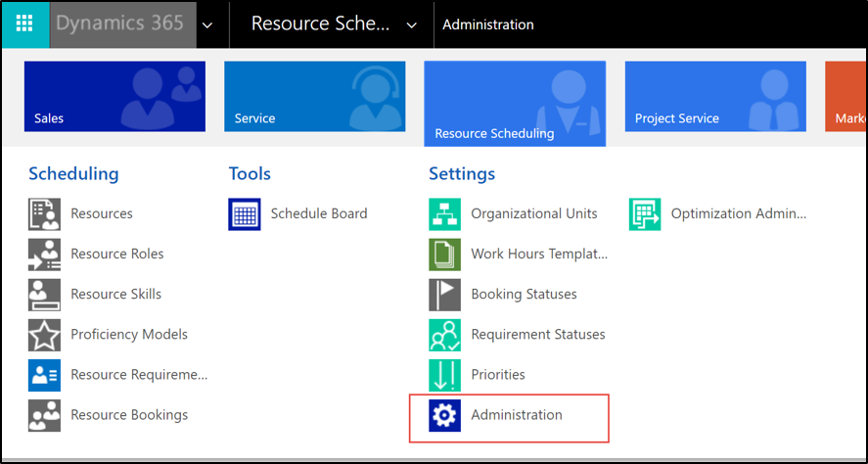This screenshot has width=868, height=464.
Task: Open the Optimization Admin icon
Action: click(x=645, y=213)
